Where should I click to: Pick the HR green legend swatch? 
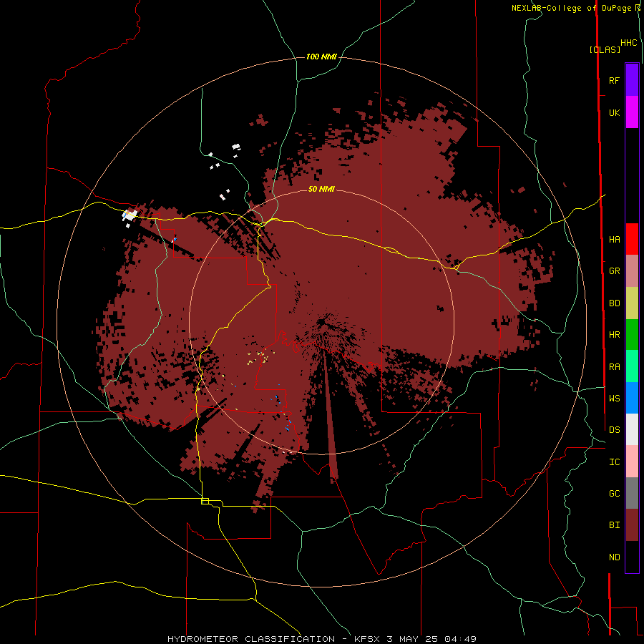click(x=632, y=335)
